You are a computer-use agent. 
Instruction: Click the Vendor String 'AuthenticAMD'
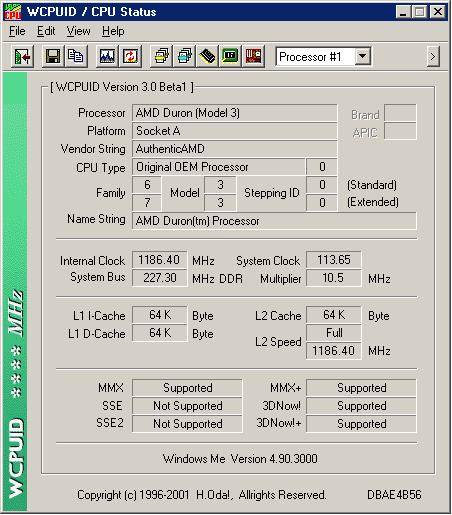(234, 149)
